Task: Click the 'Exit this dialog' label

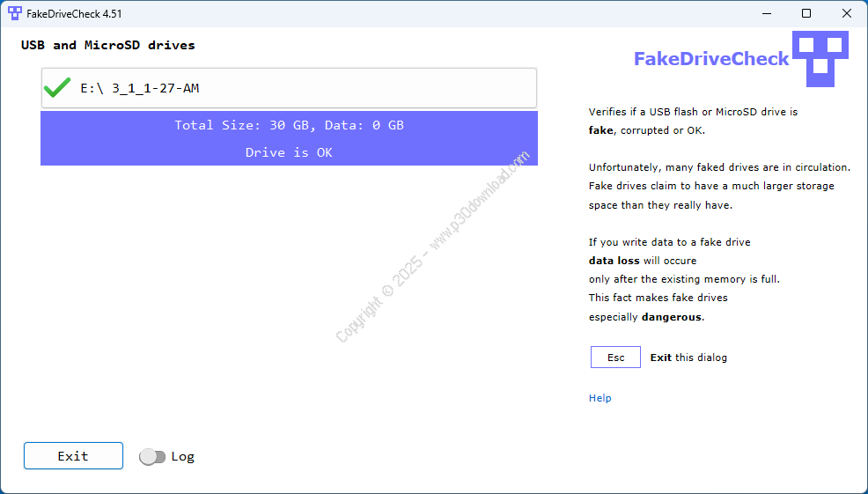Action: 688,358
